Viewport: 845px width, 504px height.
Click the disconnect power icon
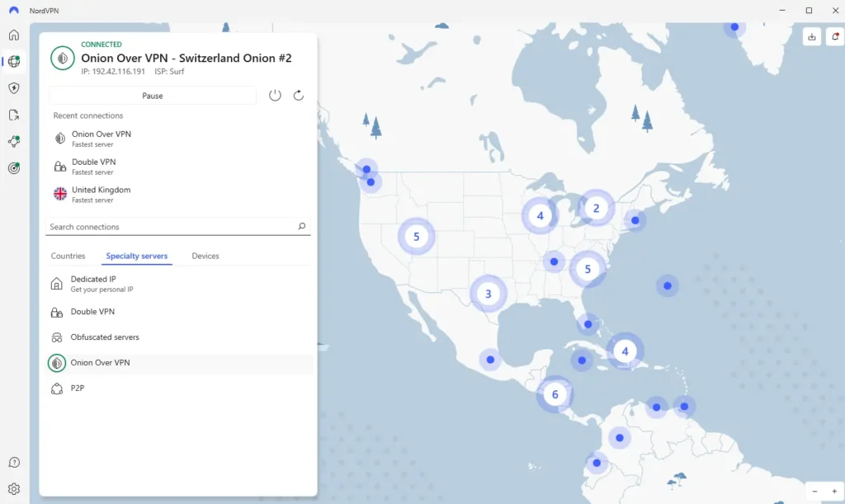(275, 96)
